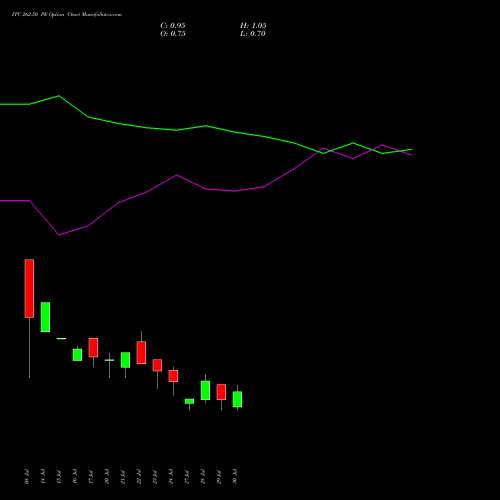The width and height of the screenshot is (500, 500).
Task: Select the 22 Jul date label
Action: point(139,476)
